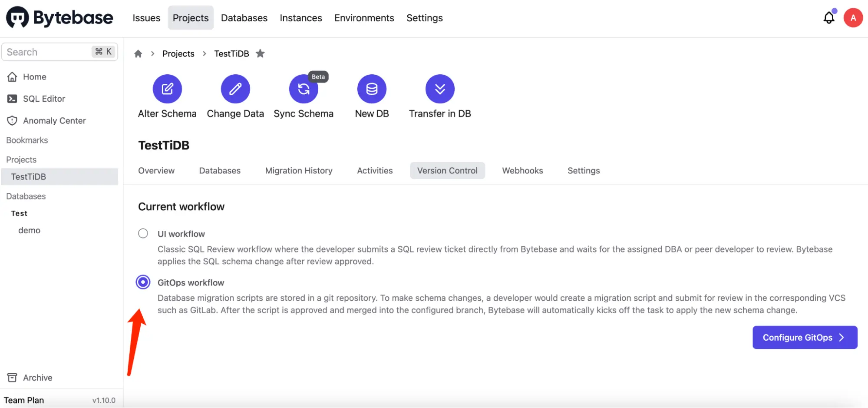Click the Change Data label
The image size is (868, 408).
(x=235, y=113)
